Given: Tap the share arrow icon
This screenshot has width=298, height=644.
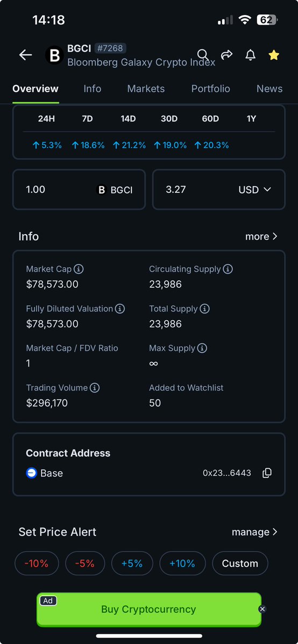Looking at the screenshot, I should pyautogui.click(x=227, y=55).
